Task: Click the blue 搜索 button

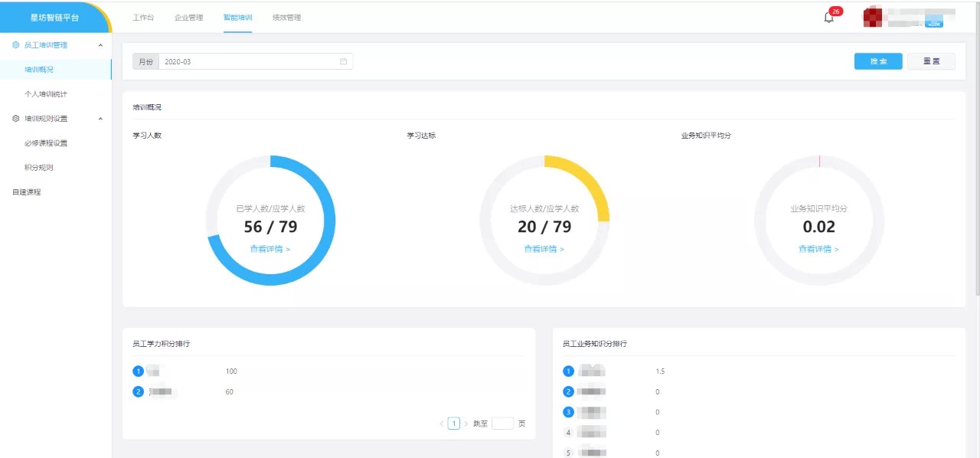Action: coord(878,61)
